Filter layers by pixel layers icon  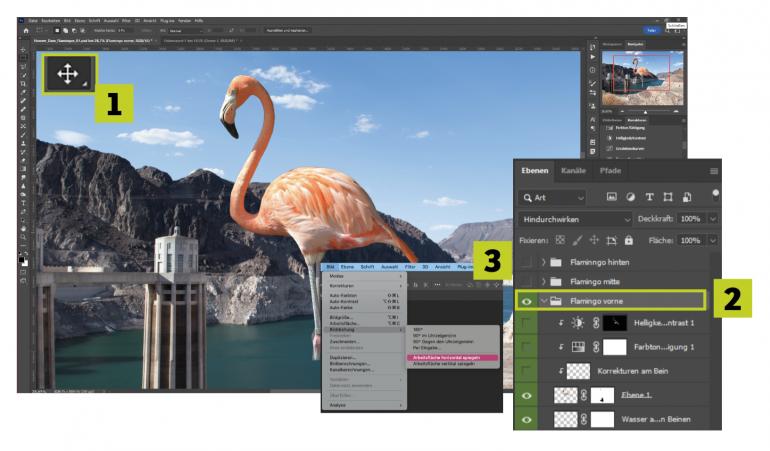tap(611, 197)
